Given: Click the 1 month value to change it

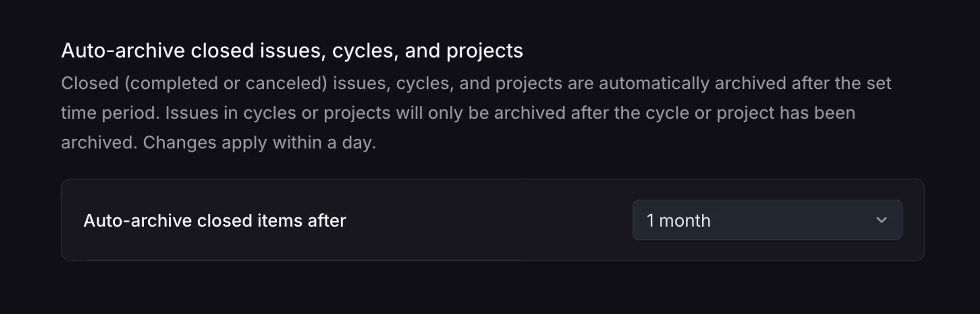Looking at the screenshot, I should coord(679,220).
